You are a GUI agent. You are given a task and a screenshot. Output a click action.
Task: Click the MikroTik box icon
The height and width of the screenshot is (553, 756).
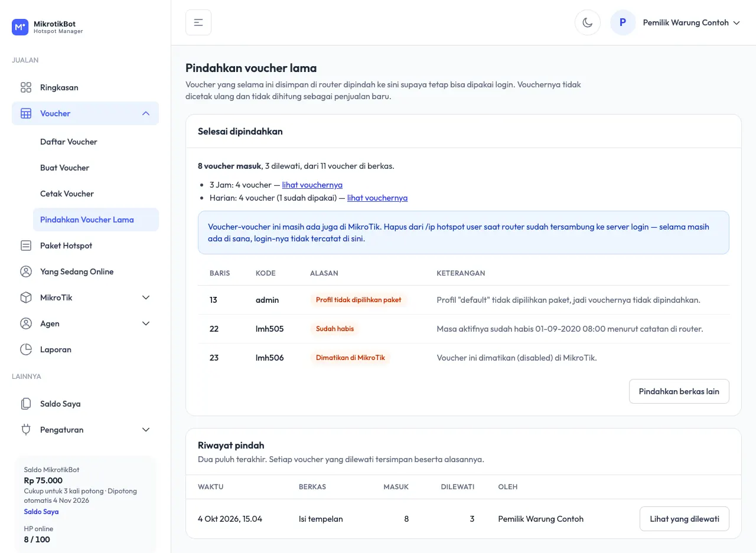click(26, 297)
